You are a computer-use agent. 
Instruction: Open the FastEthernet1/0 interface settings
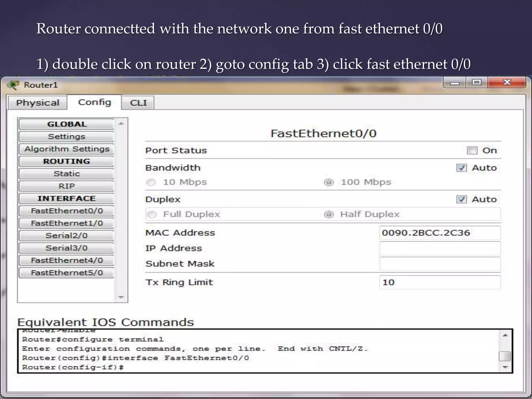pyautogui.click(x=66, y=223)
